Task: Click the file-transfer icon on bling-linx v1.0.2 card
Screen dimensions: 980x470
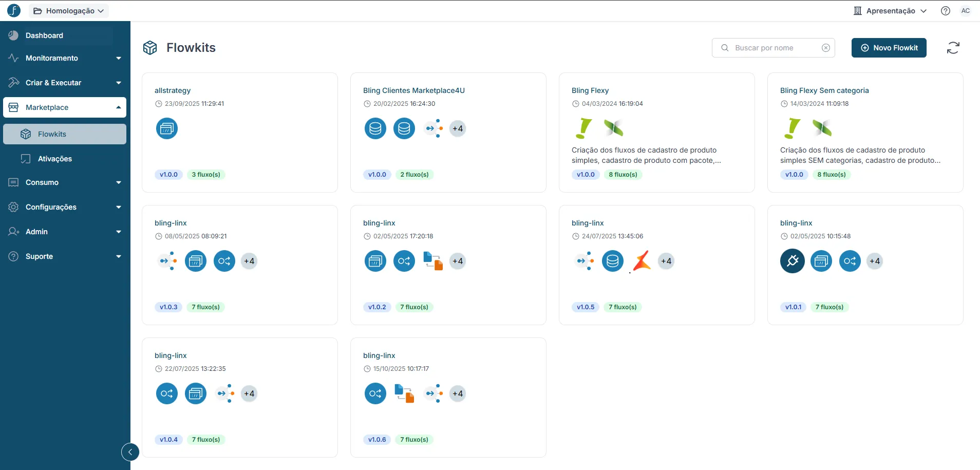Action: point(433,261)
